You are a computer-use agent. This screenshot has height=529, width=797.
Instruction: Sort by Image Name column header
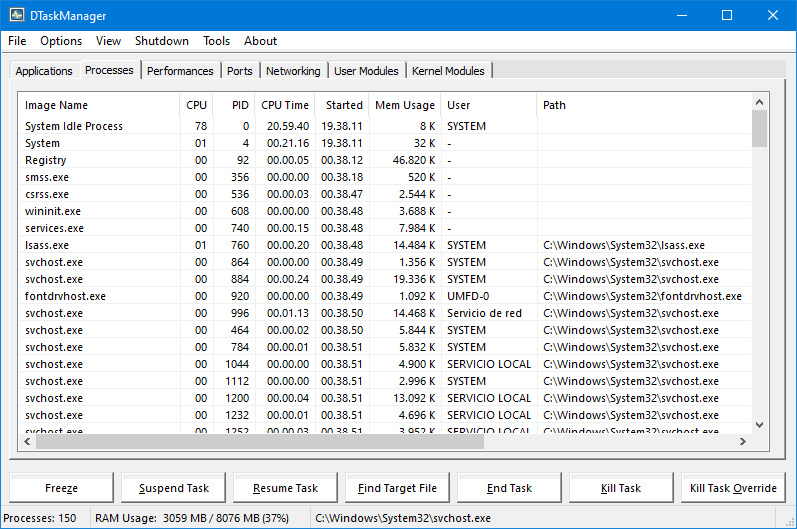99,105
